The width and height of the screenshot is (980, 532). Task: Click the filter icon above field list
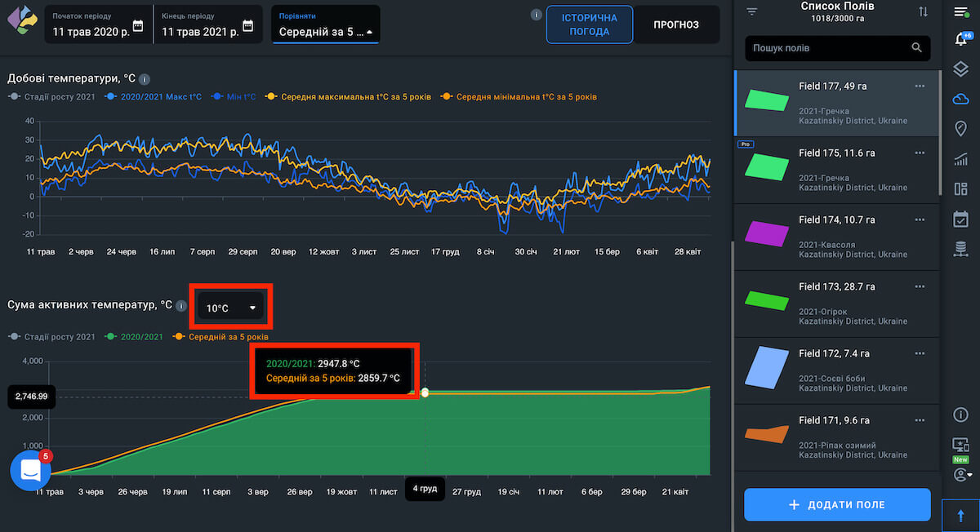tap(752, 11)
